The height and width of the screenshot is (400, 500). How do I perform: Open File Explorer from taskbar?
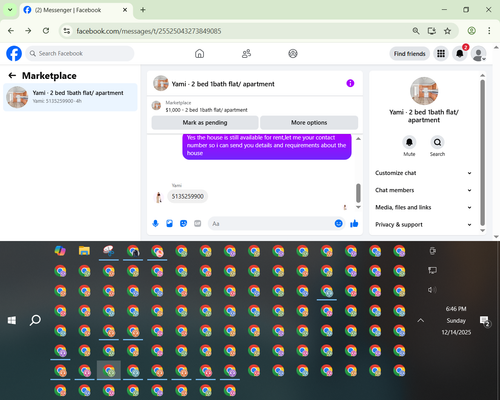[84, 251]
